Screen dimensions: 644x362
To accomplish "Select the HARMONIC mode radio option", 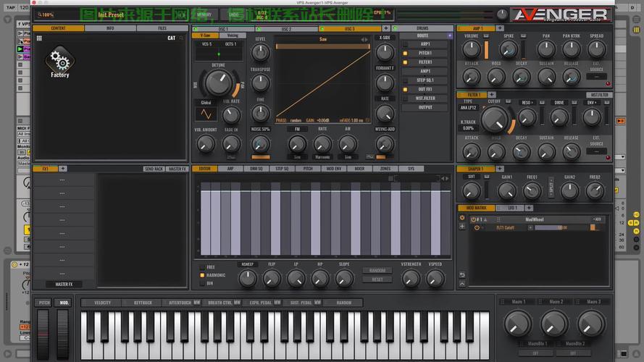I will [x=202, y=275].
